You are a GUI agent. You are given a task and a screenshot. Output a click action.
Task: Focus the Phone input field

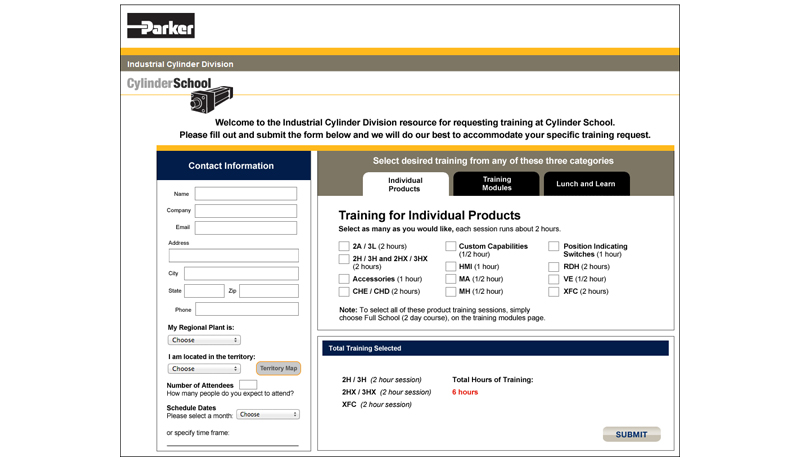247,309
